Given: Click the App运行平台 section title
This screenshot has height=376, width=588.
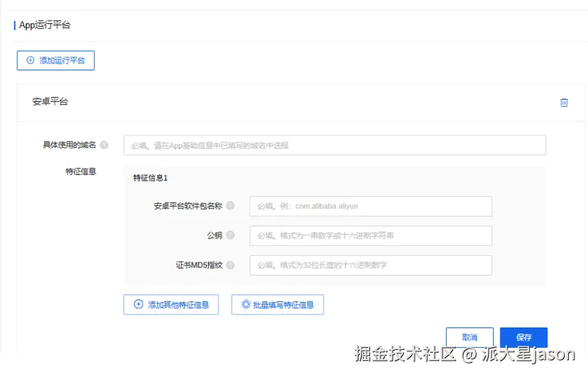Looking at the screenshot, I should pyautogui.click(x=44, y=25).
